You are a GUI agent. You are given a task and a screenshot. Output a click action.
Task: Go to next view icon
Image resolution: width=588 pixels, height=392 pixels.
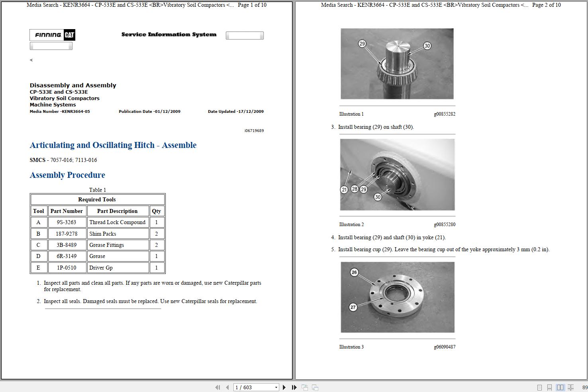[315, 387]
